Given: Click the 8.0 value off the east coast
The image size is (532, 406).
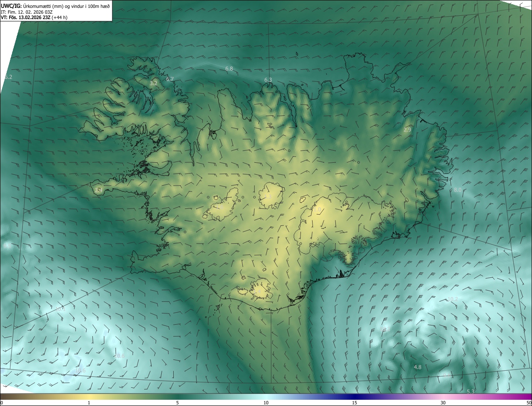Looking at the screenshot, I should (458, 190).
